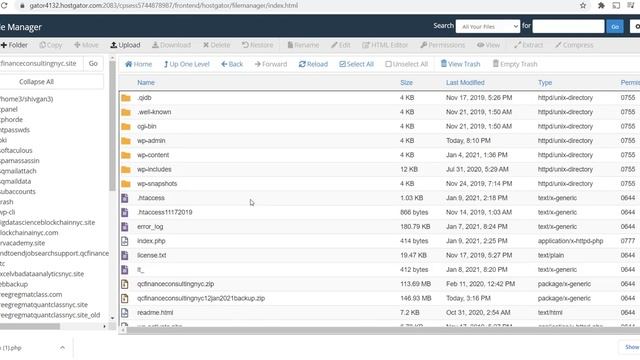Open excelvbadataanalyticsnyc.site in tree
Image resolution: width=640 pixels, height=360 pixels.
point(42,274)
